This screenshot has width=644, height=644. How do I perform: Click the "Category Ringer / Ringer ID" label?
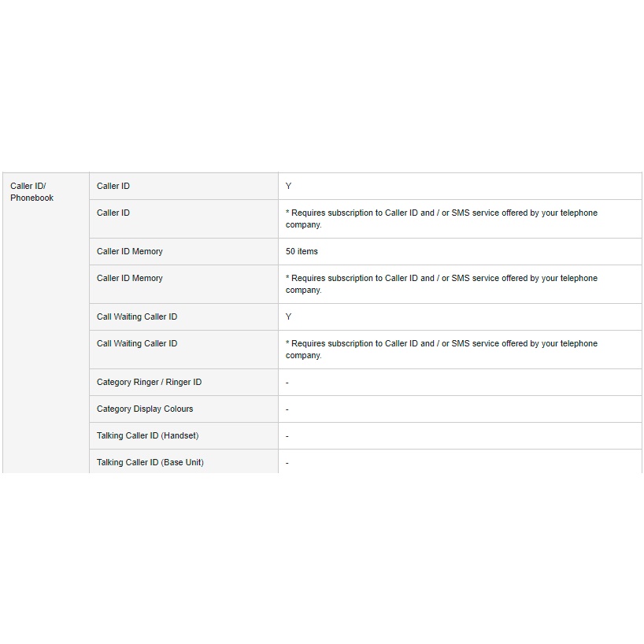point(149,383)
